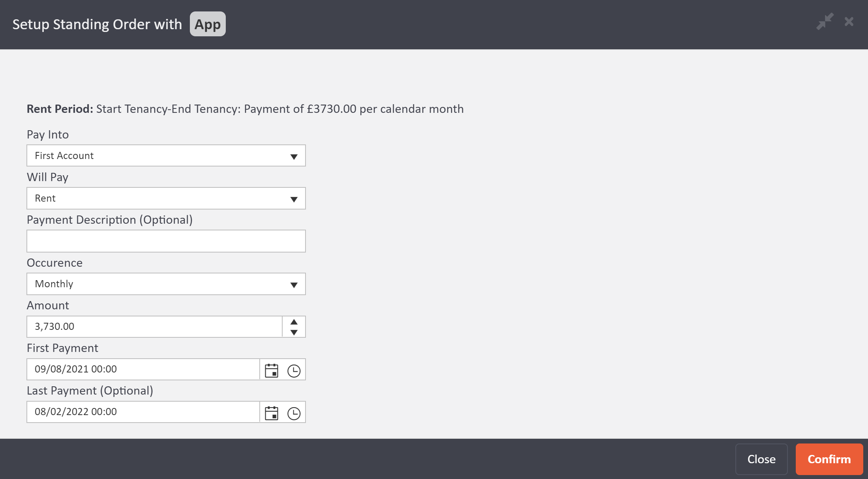Click the App badge in title
Image resolution: width=868 pixels, height=479 pixels.
208,24
